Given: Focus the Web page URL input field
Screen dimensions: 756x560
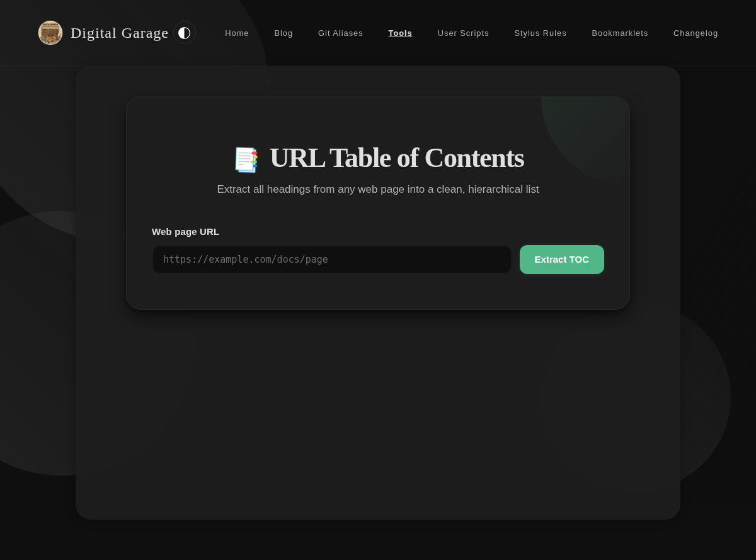Looking at the screenshot, I should [x=332, y=260].
